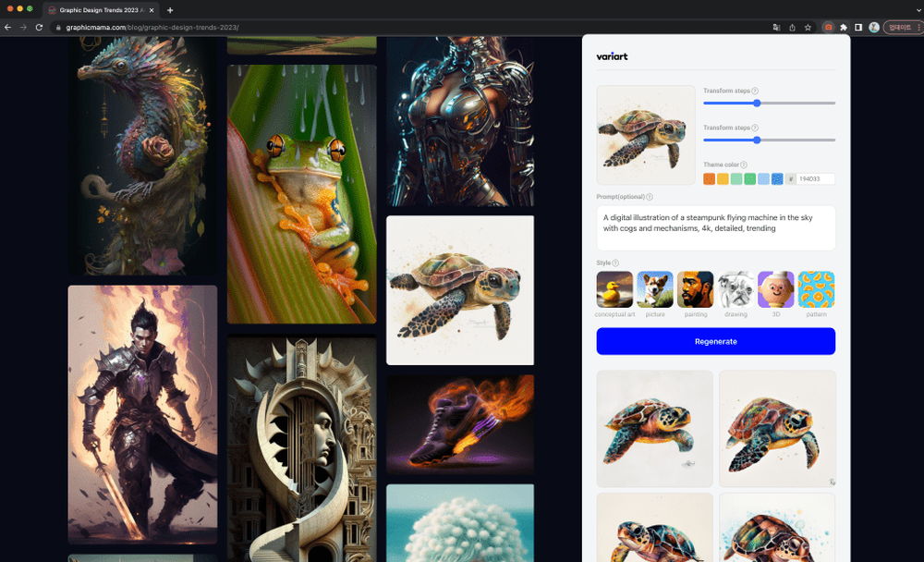Click the prompt text area about steampunk machine
This screenshot has height=562, width=924.
pyautogui.click(x=716, y=228)
